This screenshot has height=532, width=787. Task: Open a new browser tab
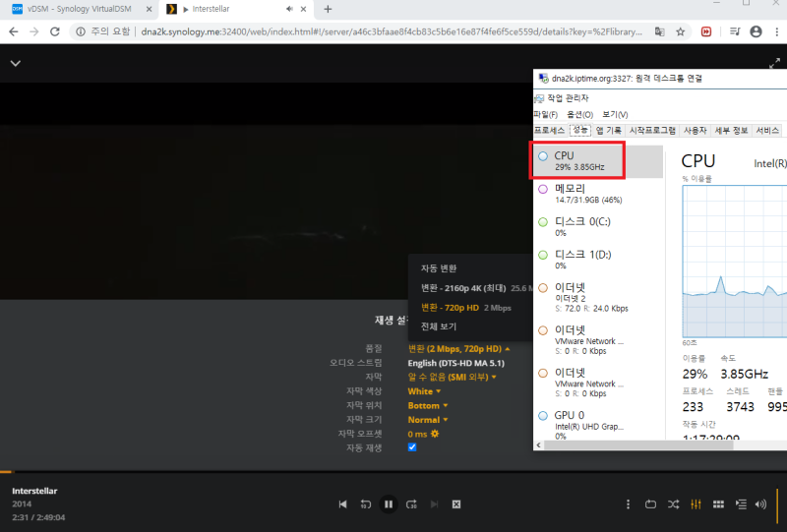pyautogui.click(x=328, y=9)
